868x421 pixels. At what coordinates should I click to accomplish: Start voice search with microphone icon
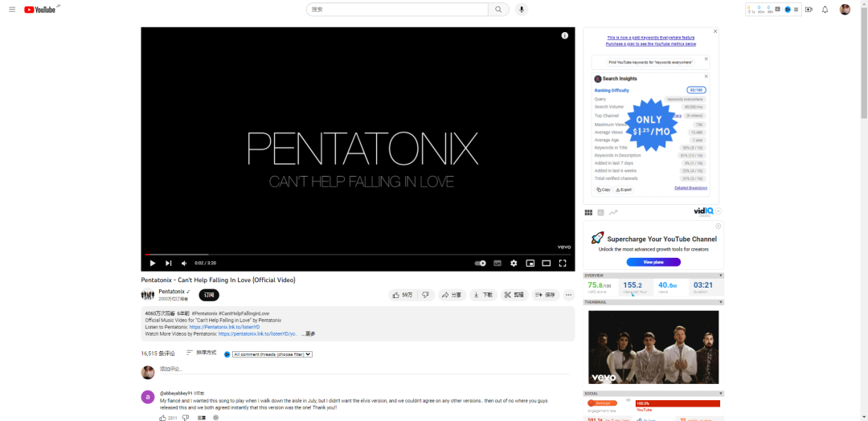pos(522,10)
